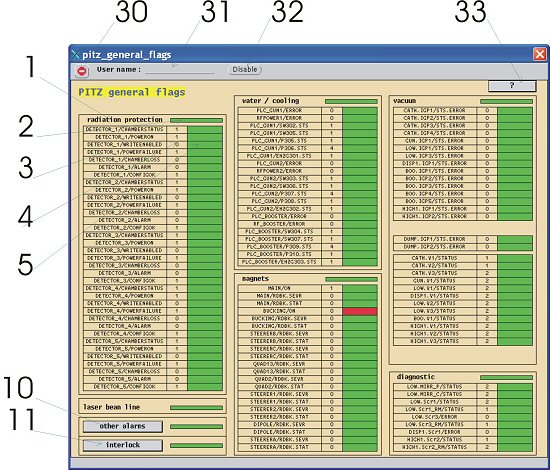
Task: Click the water / cooling summary status bar
Action: [351, 101]
